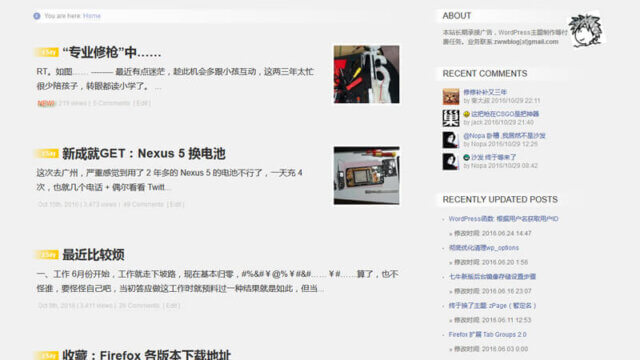This screenshot has height=360, width=640.
Task: Open updated post about zPage theme
Action: pos(492,306)
